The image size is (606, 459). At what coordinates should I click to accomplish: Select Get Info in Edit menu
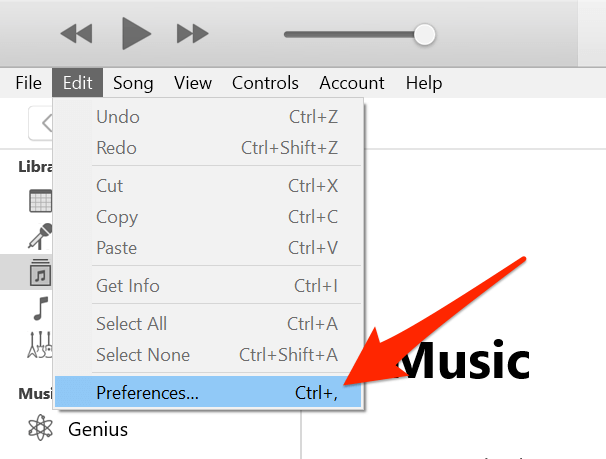point(128,286)
